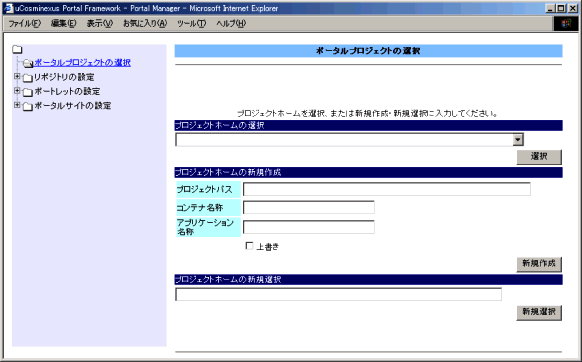
Task: Open the 編集(E) menu
Action: pos(63,23)
